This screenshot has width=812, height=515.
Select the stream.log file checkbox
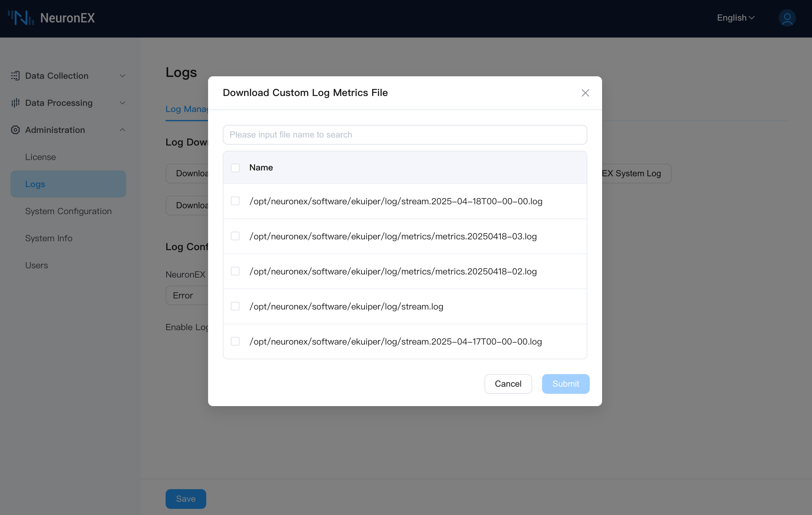click(x=235, y=306)
